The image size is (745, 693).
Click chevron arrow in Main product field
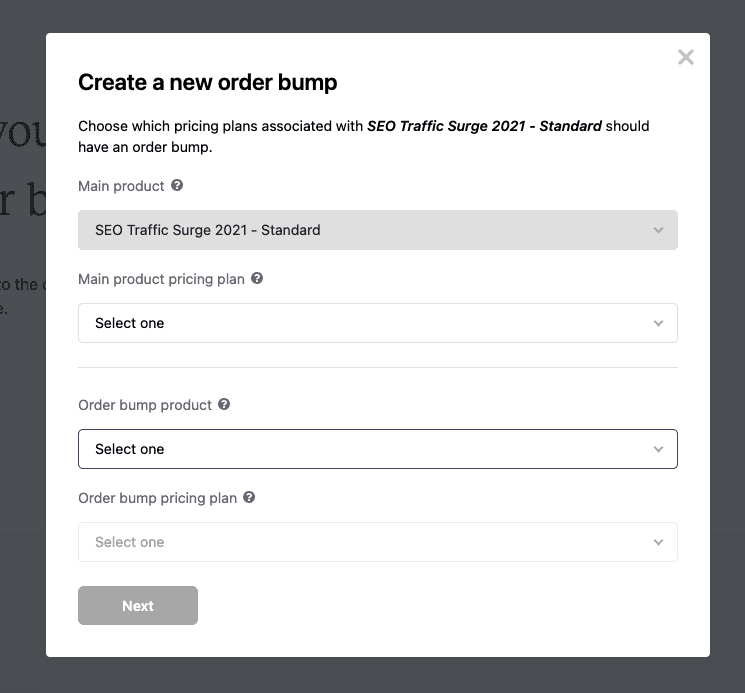click(x=658, y=230)
